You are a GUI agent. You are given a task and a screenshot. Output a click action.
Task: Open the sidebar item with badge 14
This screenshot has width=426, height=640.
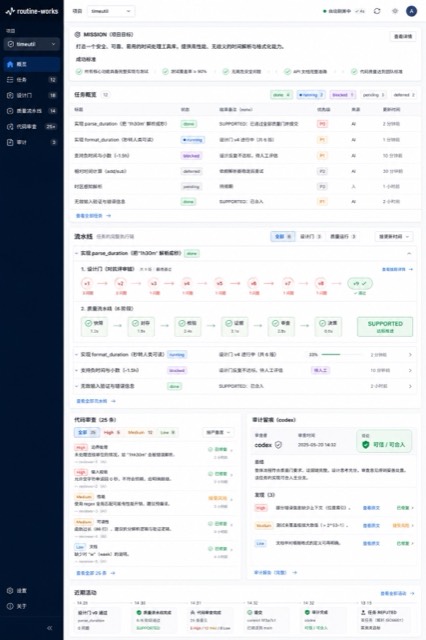pos(32,111)
